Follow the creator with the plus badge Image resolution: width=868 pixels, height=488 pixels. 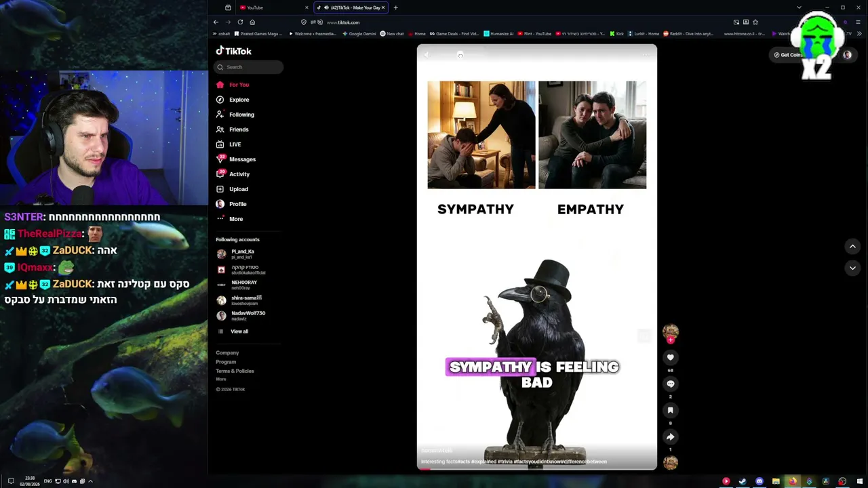pos(671,340)
